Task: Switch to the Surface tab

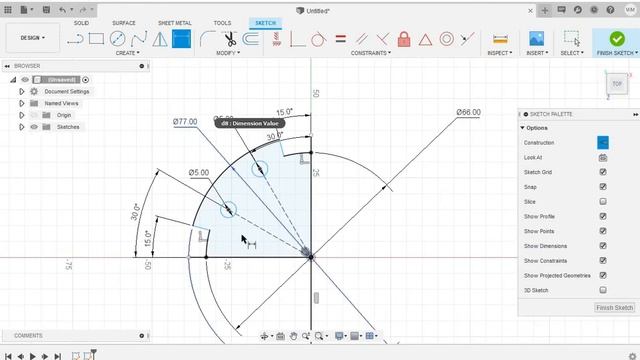Action: point(124,23)
